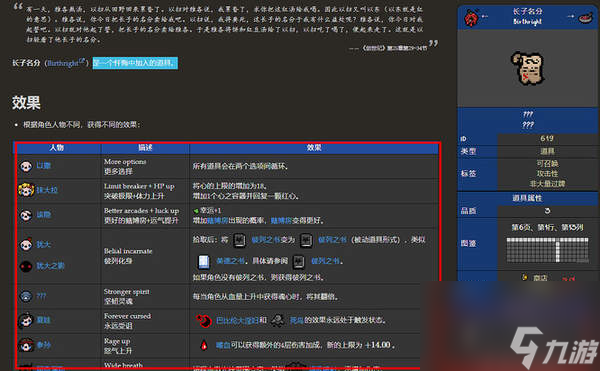Click Book of Belial icon before 被动道具形式
The image size is (600, 371).
306,240
